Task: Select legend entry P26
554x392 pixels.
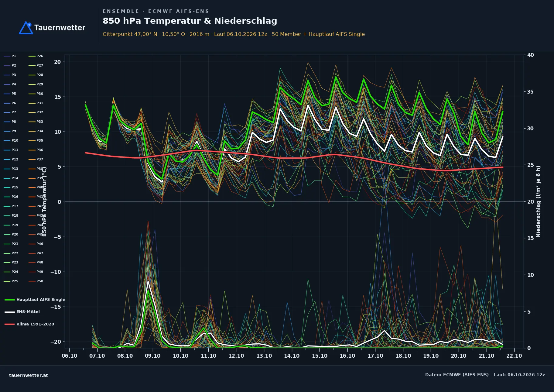Action: coord(36,56)
